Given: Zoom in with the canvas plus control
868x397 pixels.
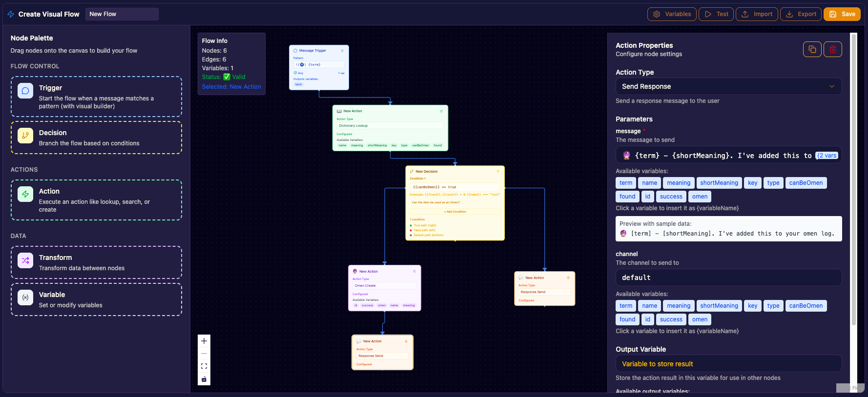Looking at the screenshot, I should pos(204,341).
